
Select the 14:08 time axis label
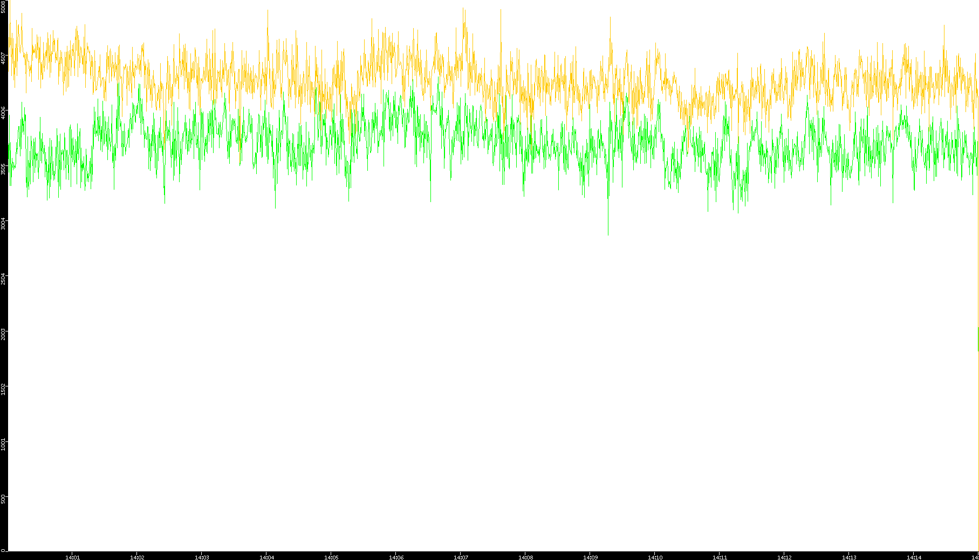point(525,557)
